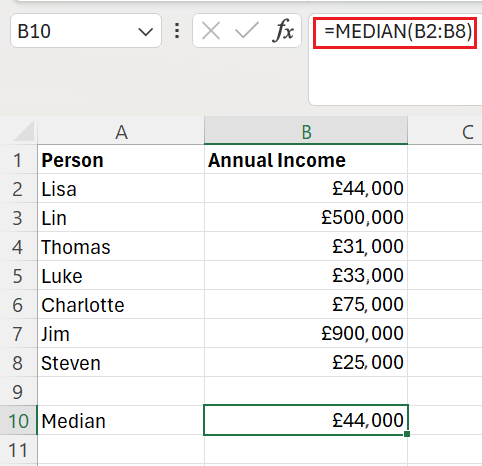
Task: Select the Annual Income header cell
Action: [306, 160]
